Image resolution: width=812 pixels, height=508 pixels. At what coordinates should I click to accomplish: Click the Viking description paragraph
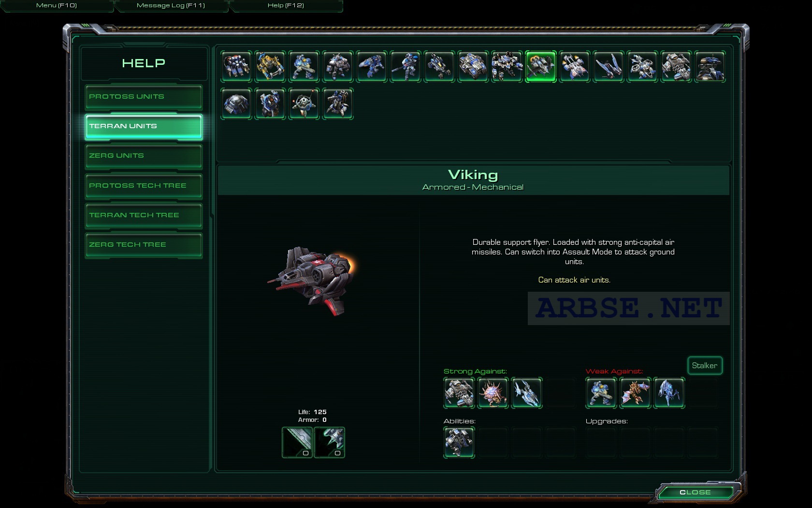[573, 252]
